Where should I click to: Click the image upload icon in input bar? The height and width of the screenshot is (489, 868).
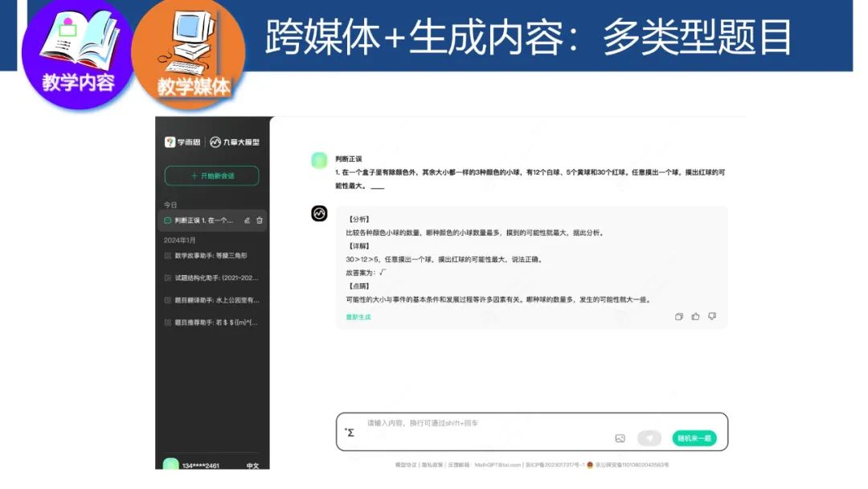[619, 438]
